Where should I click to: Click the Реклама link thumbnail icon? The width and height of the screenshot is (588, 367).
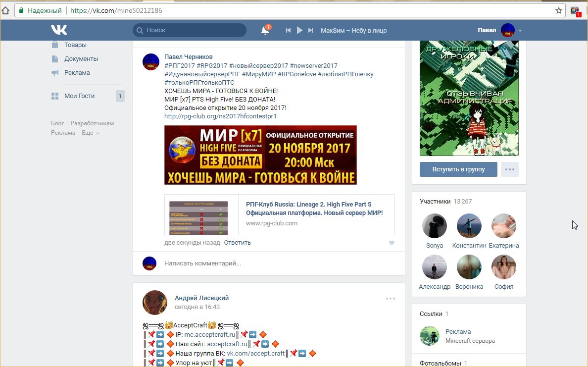pyautogui.click(x=430, y=336)
